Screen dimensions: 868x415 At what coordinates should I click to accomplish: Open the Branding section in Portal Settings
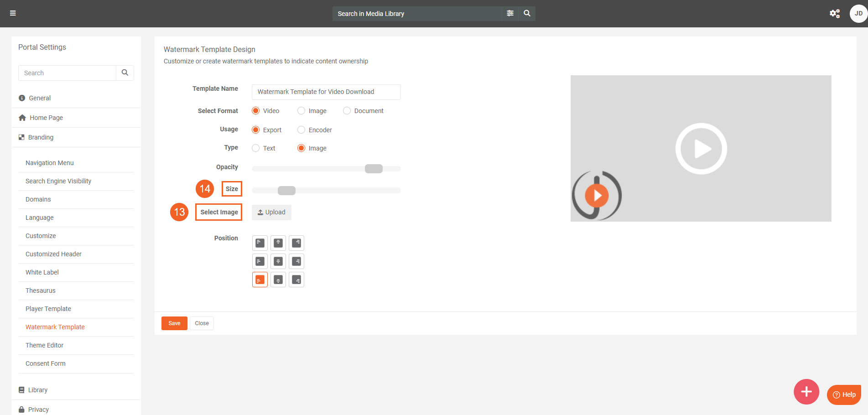pyautogui.click(x=41, y=137)
